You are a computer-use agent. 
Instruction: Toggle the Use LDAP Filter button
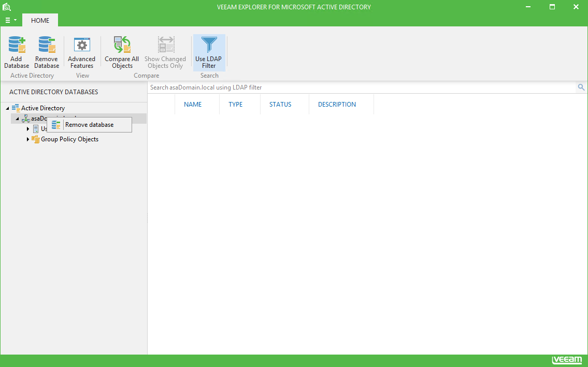coord(209,52)
